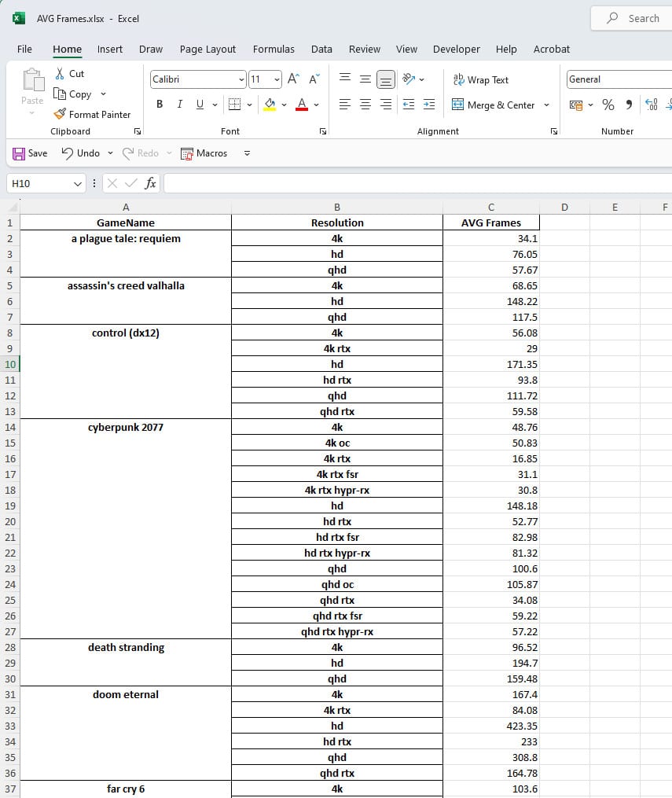672x798 pixels.
Task: Click into the formula bar
Action: [x=418, y=183]
